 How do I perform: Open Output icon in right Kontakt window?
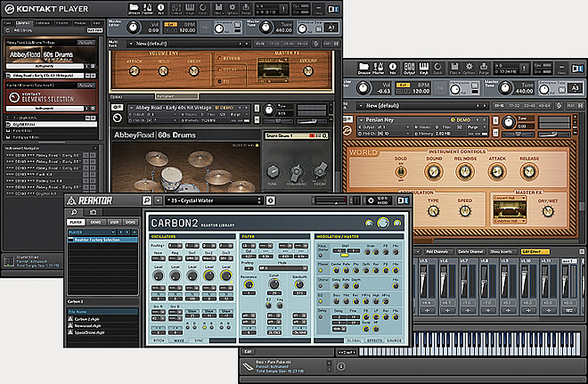(409, 69)
